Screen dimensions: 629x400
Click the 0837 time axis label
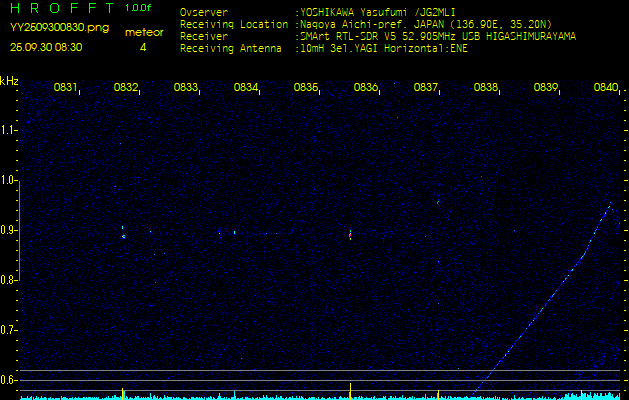tap(425, 87)
